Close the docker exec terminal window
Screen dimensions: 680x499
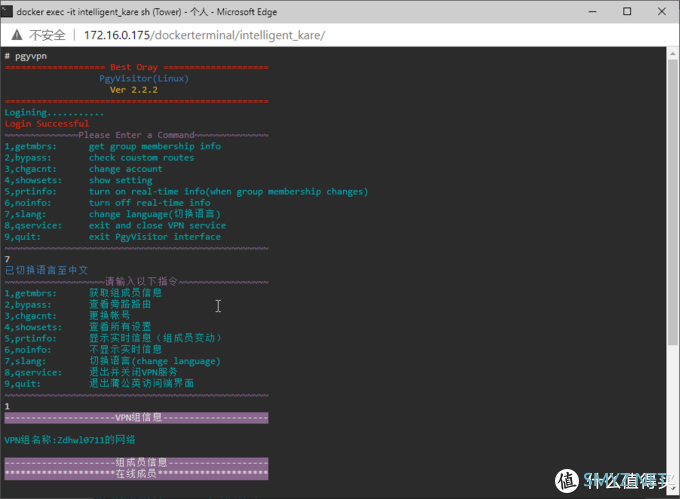click(662, 11)
